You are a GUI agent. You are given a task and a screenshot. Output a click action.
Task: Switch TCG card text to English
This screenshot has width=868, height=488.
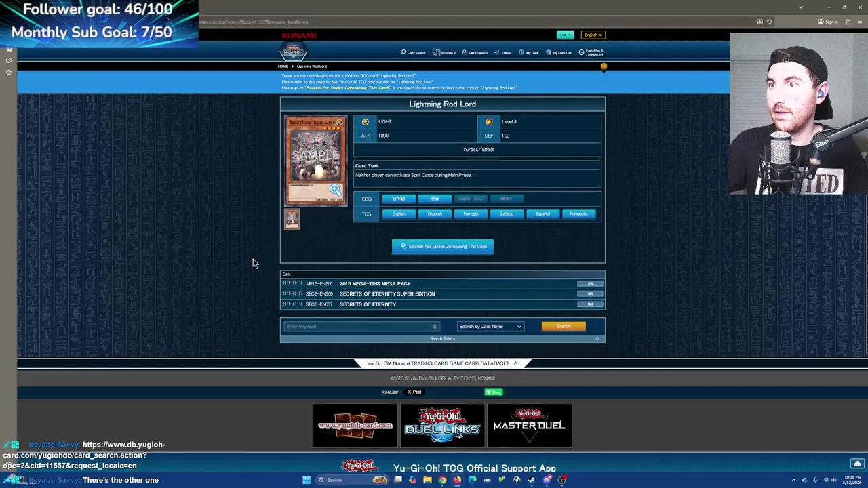point(399,214)
